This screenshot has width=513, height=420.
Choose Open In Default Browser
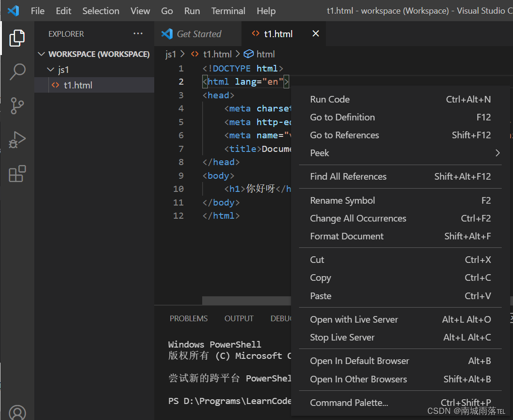[x=400, y=361]
